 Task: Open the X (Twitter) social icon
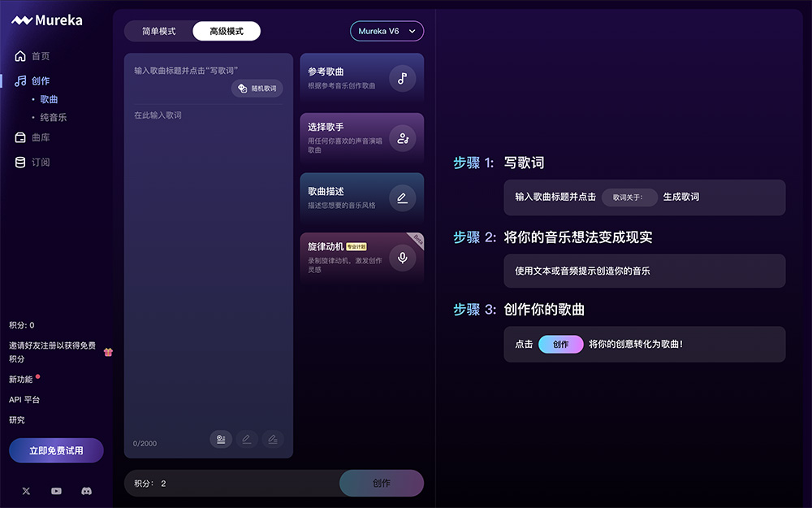tap(26, 491)
